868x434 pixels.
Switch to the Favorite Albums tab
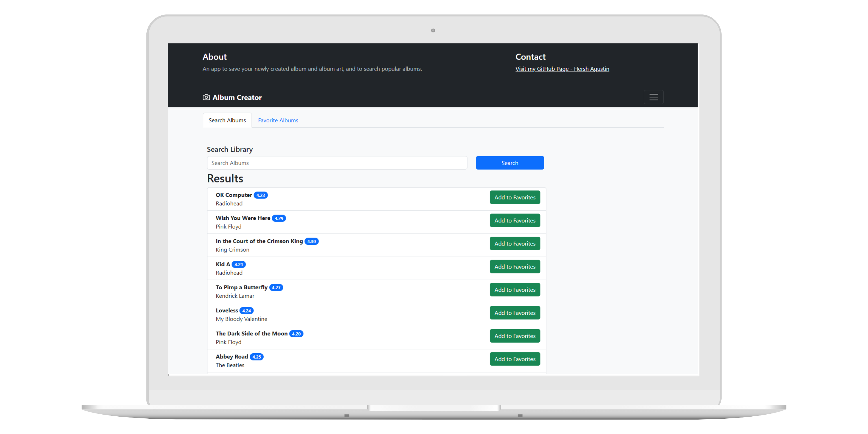(x=278, y=120)
